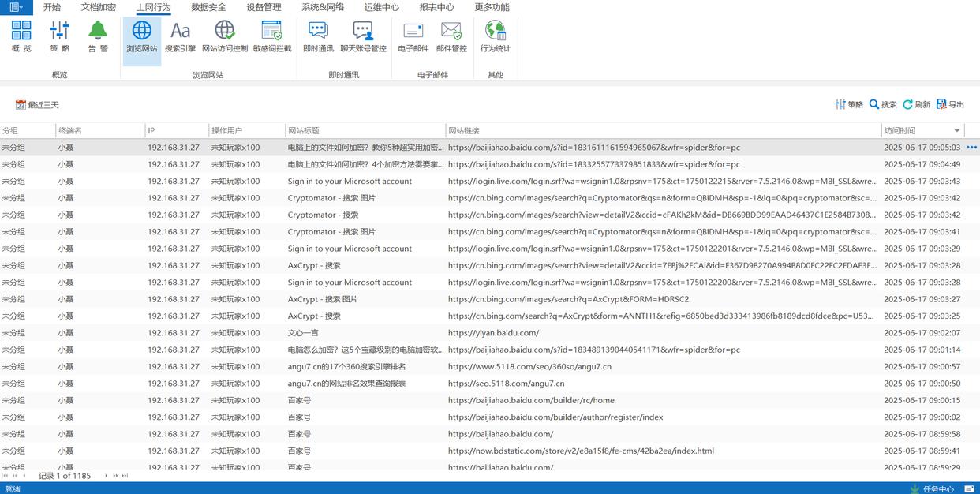
Task: Open the 概览 overview icon
Action: click(21, 37)
